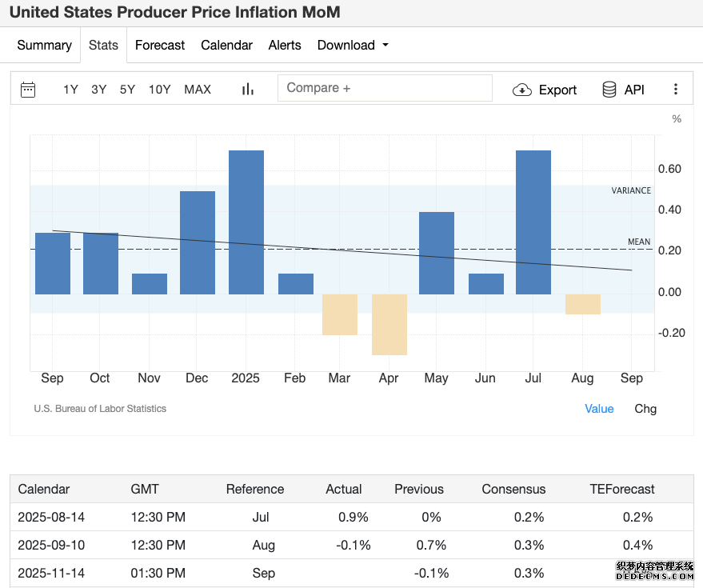The height and width of the screenshot is (588, 703).
Task: Switch chart to Chg view
Action: 645,409
